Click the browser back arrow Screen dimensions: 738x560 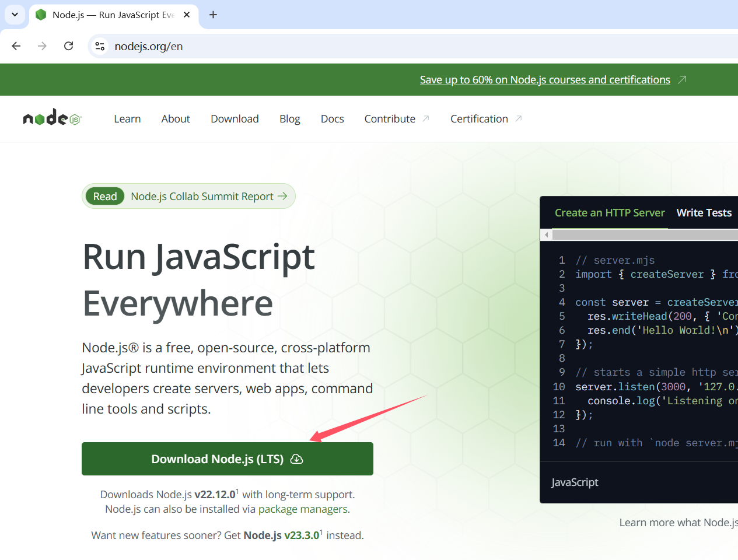coord(16,46)
